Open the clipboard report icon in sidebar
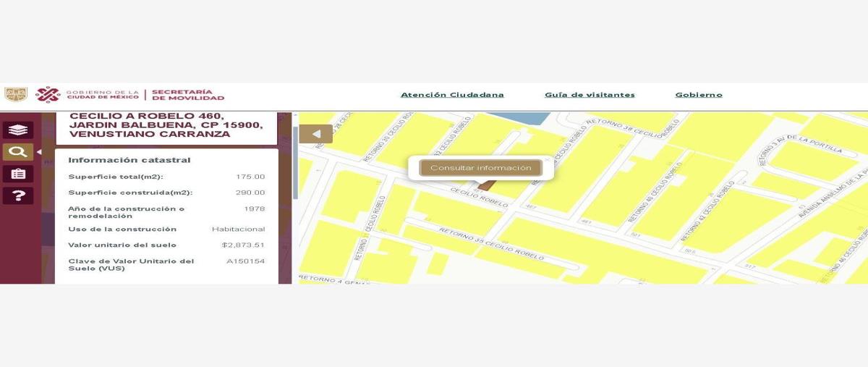Image resolution: width=868 pixels, height=367 pixels. coord(17,174)
